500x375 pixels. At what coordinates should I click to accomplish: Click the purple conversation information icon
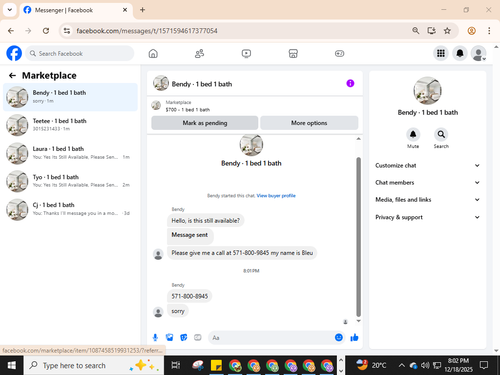pos(350,83)
